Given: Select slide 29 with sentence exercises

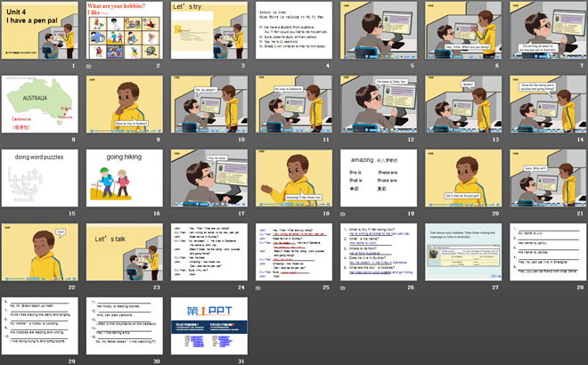Looking at the screenshot, I should point(40,326).
